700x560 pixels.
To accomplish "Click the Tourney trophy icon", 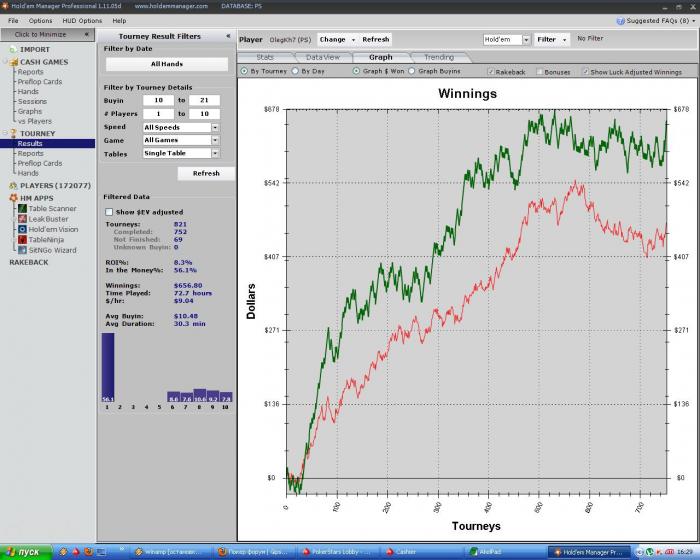I will (x=13, y=133).
